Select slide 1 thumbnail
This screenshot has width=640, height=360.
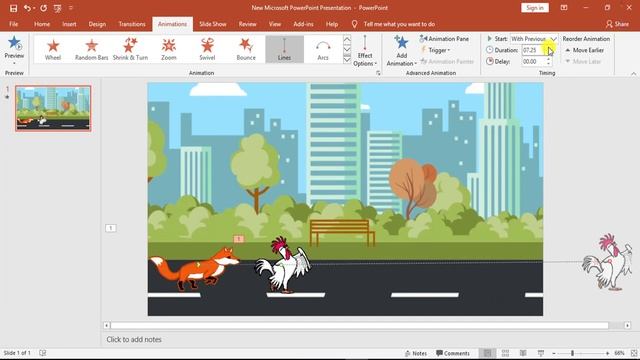tap(53, 108)
